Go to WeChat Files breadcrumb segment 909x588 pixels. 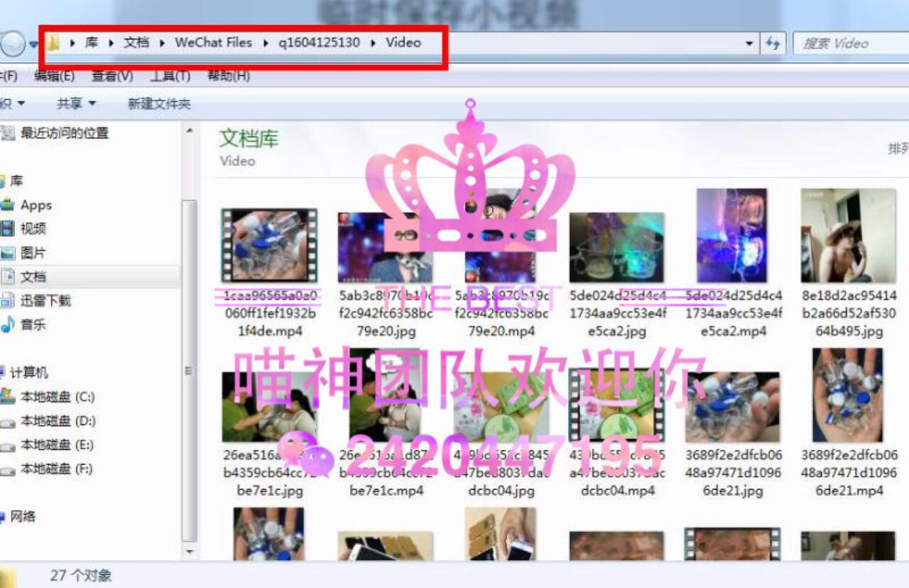[x=214, y=43]
